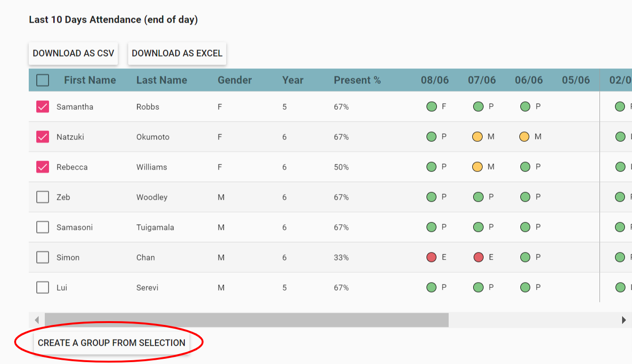Click Natzuki's yellow 06/06 attendance dot
The image size is (632, 364).
[x=525, y=137]
